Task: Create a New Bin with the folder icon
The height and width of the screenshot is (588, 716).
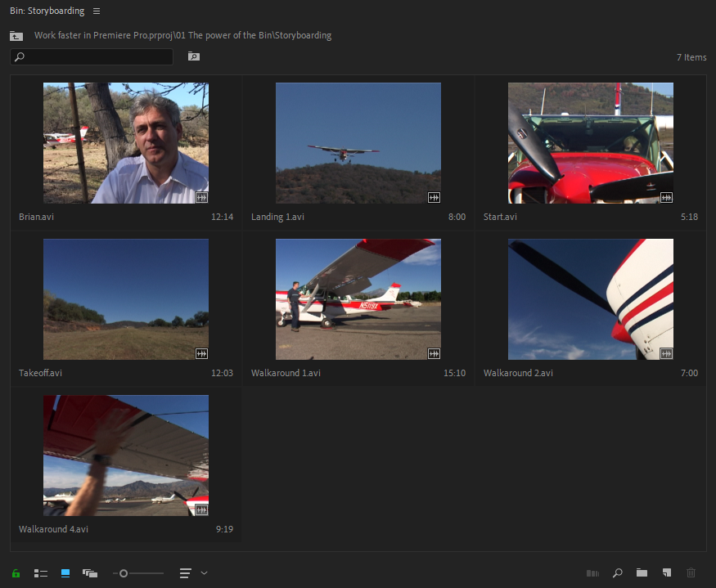Action: click(642, 573)
